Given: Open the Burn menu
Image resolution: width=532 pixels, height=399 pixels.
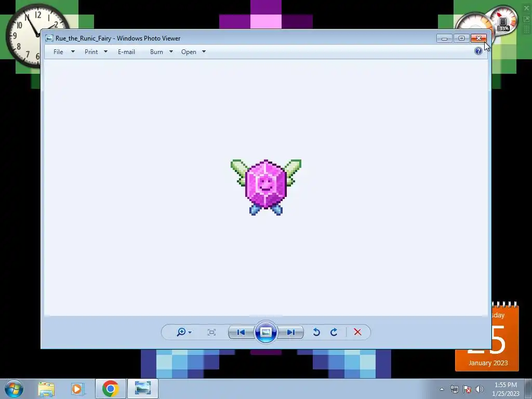Looking at the screenshot, I should (x=156, y=51).
